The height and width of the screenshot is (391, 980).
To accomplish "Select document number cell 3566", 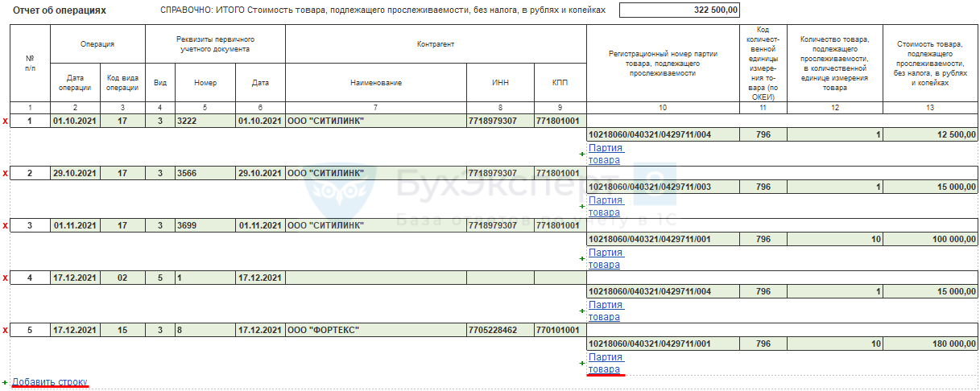I will (x=205, y=173).
